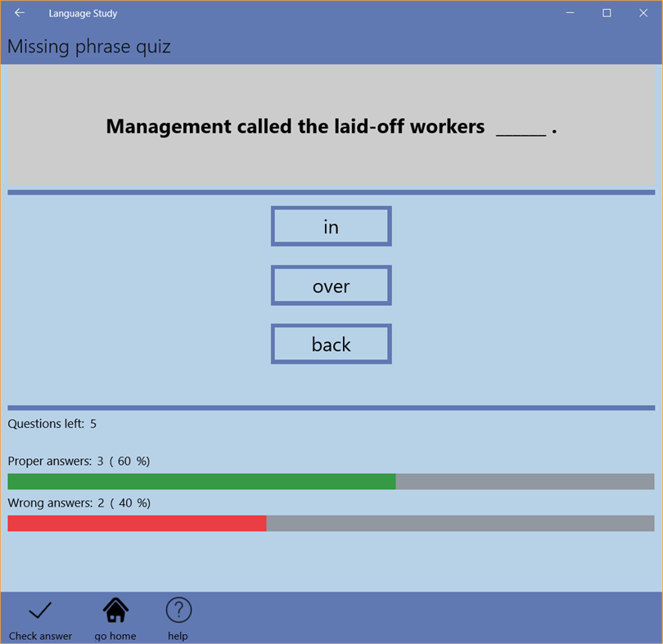Click the 'Wrong answers: 2' statistics text

point(78,502)
